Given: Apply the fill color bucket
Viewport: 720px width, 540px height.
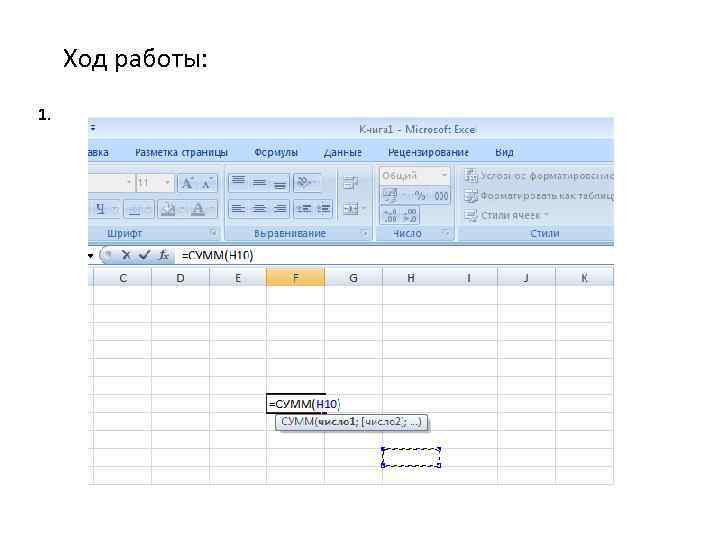Looking at the screenshot, I should (168, 210).
